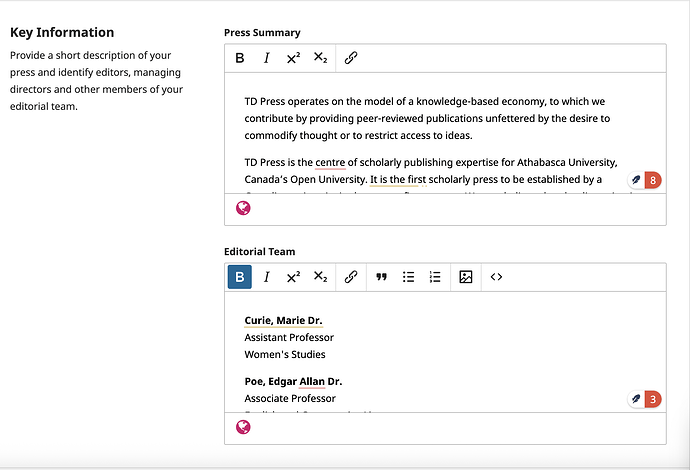
Task: Insert blockquote in Editorial Team editor
Action: [x=381, y=277]
